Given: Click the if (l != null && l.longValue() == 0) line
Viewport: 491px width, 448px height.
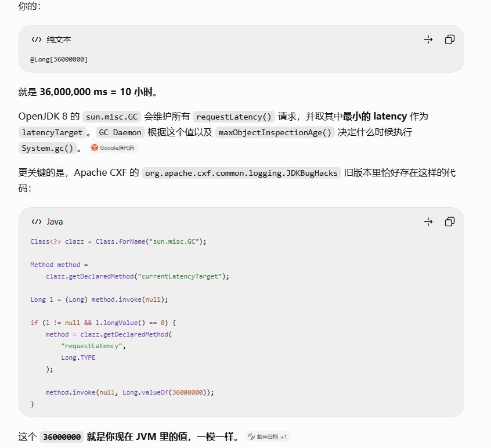Looking at the screenshot, I should pos(103,323).
